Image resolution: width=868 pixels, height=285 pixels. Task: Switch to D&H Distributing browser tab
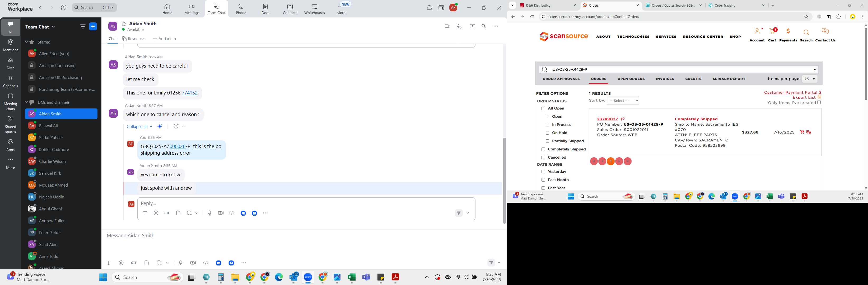click(x=548, y=5)
